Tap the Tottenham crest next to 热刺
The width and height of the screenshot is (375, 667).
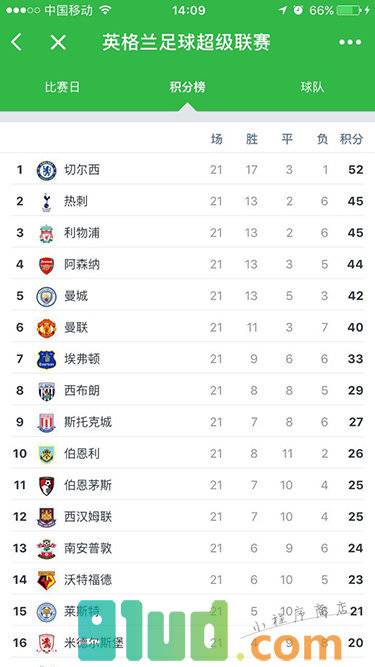click(x=46, y=202)
